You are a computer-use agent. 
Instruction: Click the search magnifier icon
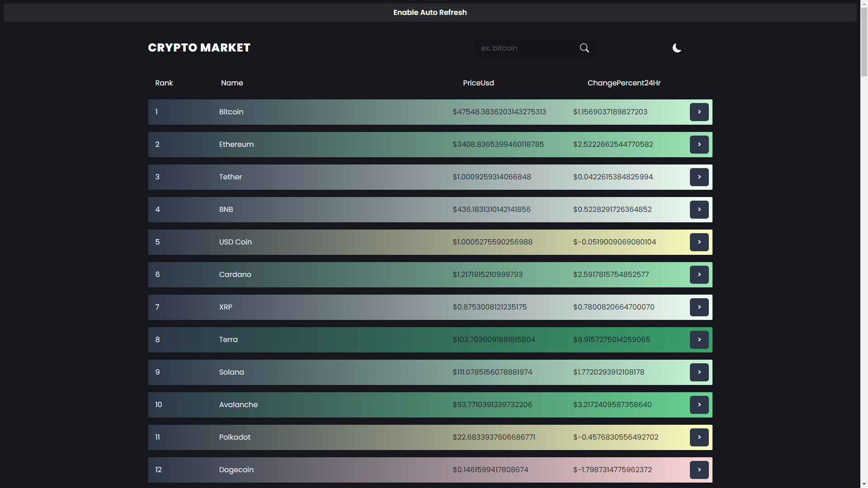[x=585, y=48]
